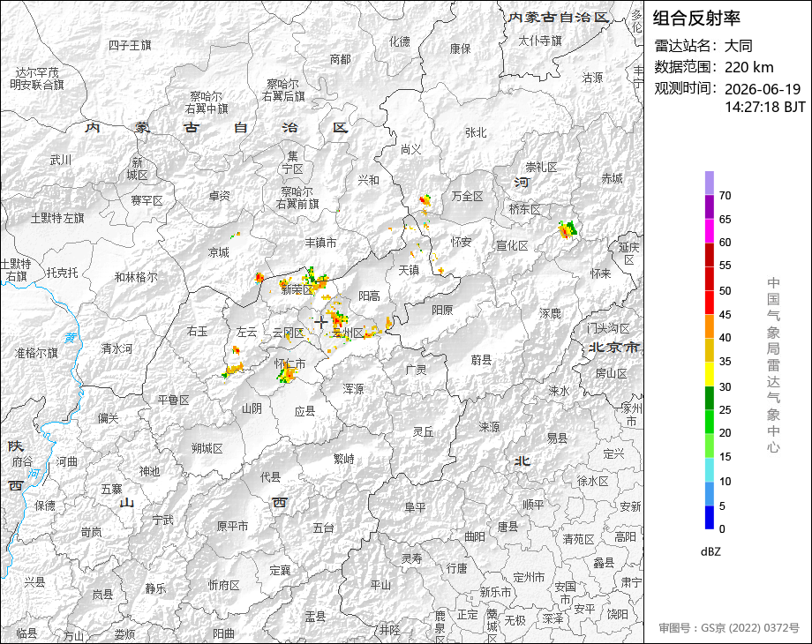Click the 太仆寺旗 map label

[x=540, y=41]
